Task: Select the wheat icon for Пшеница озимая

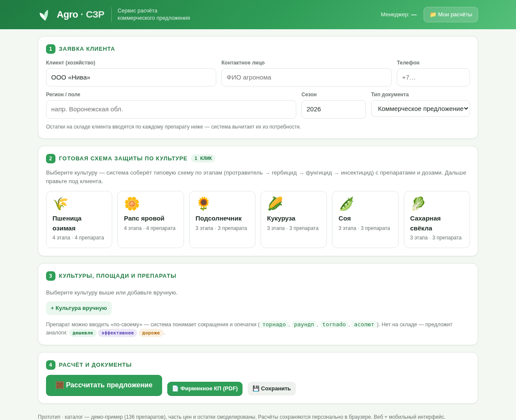Action: coord(60,204)
